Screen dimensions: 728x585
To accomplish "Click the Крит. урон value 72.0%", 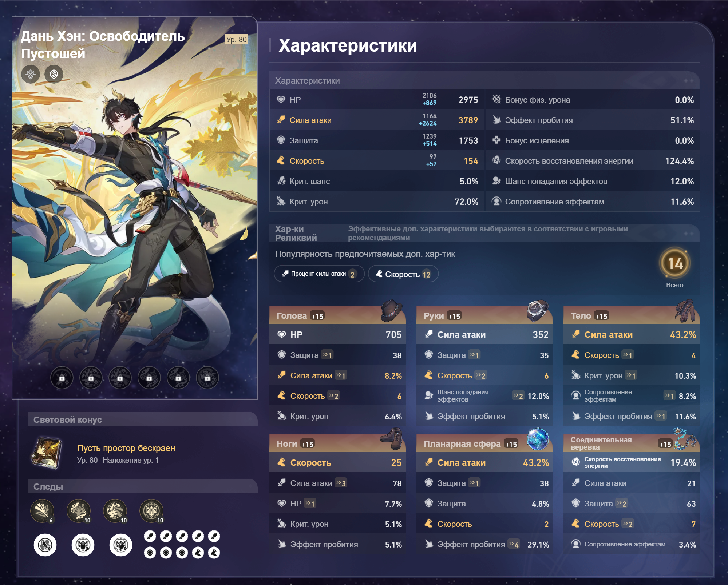I will point(467,202).
